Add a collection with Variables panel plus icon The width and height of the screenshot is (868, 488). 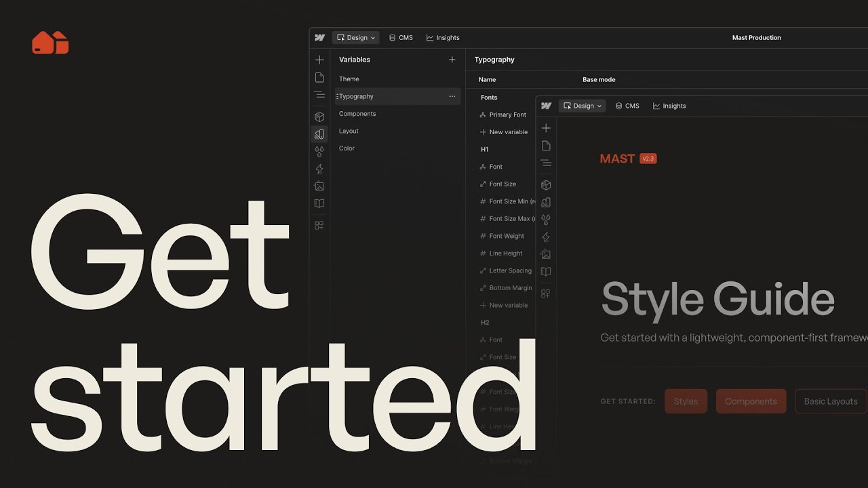452,60
